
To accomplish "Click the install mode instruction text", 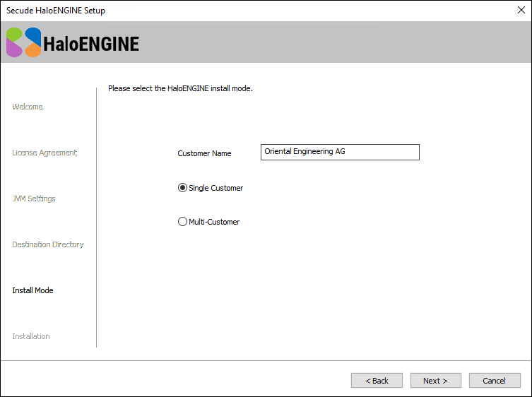I will pyautogui.click(x=180, y=89).
